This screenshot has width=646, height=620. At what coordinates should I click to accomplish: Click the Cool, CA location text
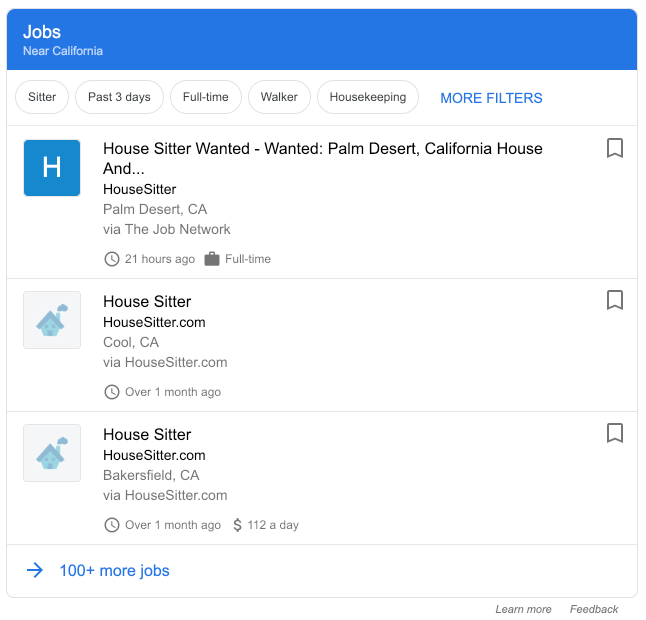[131, 342]
